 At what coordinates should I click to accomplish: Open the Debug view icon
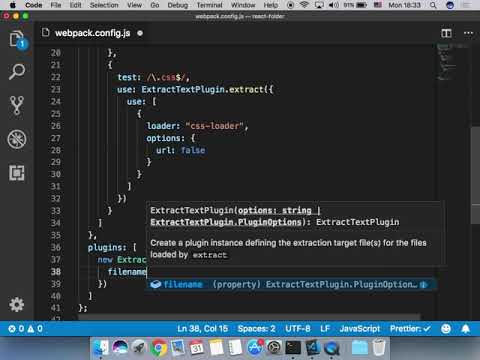(x=17, y=139)
